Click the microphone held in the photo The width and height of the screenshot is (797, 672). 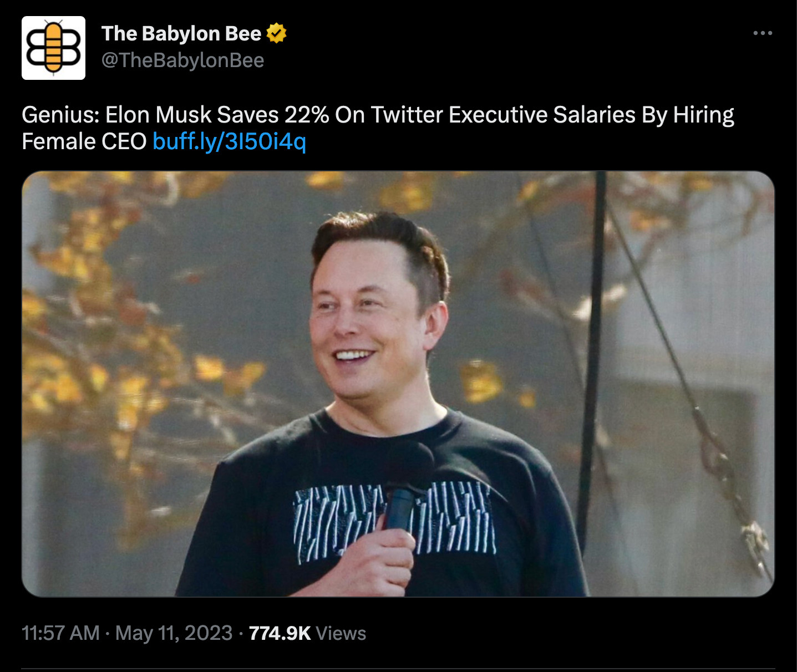[x=402, y=499]
